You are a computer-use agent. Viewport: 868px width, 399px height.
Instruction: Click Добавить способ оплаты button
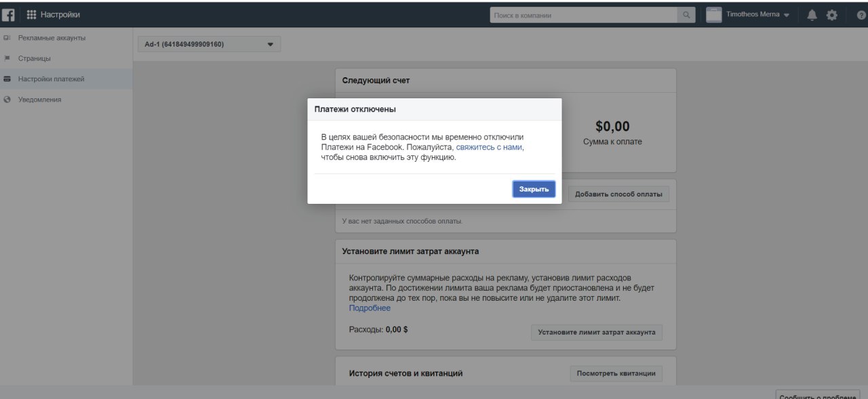tap(618, 194)
